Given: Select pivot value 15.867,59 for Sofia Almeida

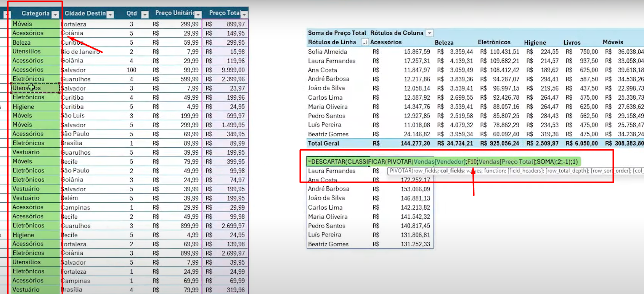Looking at the screenshot, I should click(417, 52).
